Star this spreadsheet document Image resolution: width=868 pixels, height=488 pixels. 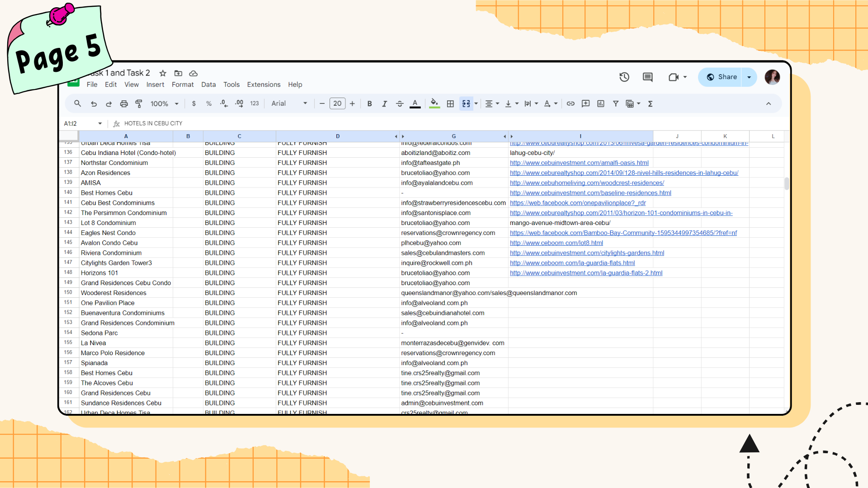click(163, 73)
